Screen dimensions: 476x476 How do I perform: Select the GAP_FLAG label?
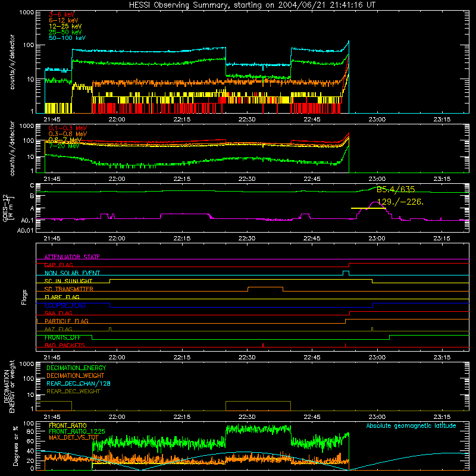tap(58, 265)
